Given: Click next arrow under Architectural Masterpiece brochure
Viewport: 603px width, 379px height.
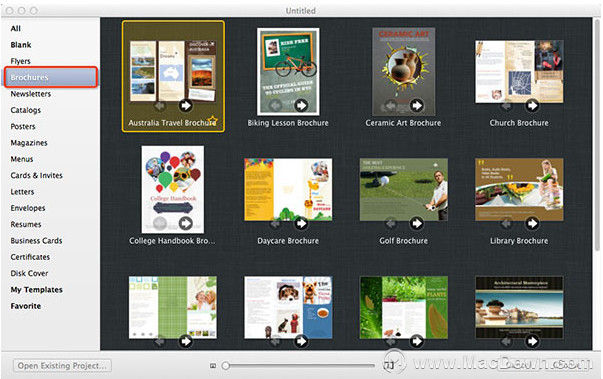Looking at the screenshot, I should point(532,341).
